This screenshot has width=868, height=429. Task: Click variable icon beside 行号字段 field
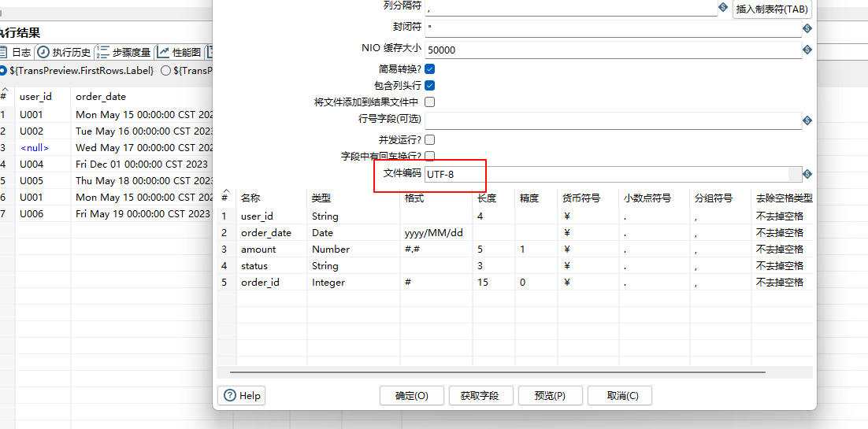[807, 120]
